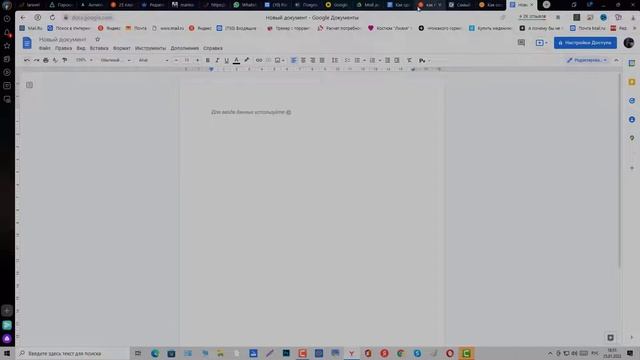Image resolution: width=640 pixels, height=360 pixels.
Task: Open the Calendar side panel icon
Action: click(631, 63)
